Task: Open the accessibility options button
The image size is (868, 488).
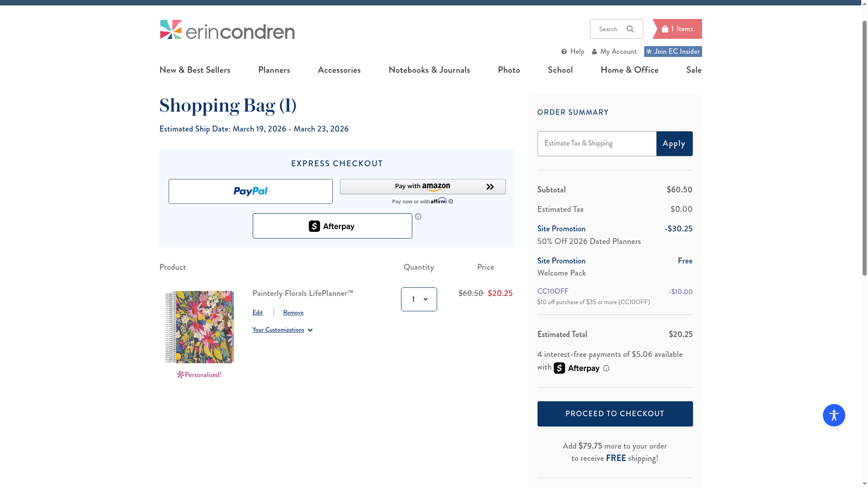Action: (834, 415)
